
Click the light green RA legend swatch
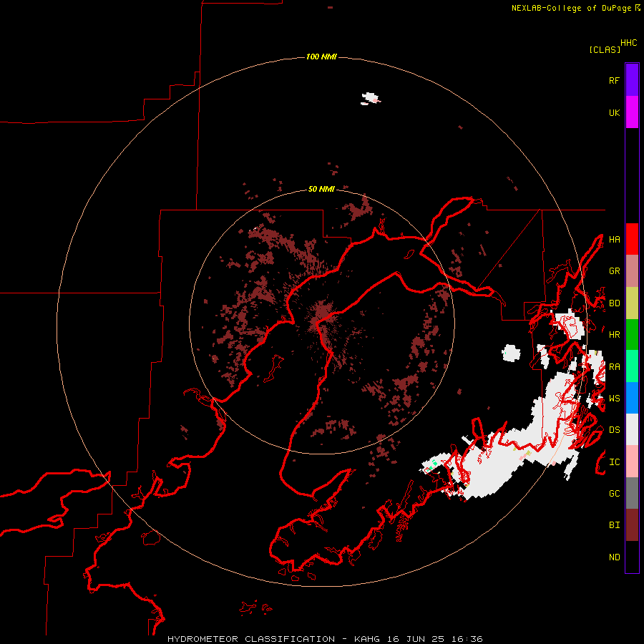click(632, 366)
